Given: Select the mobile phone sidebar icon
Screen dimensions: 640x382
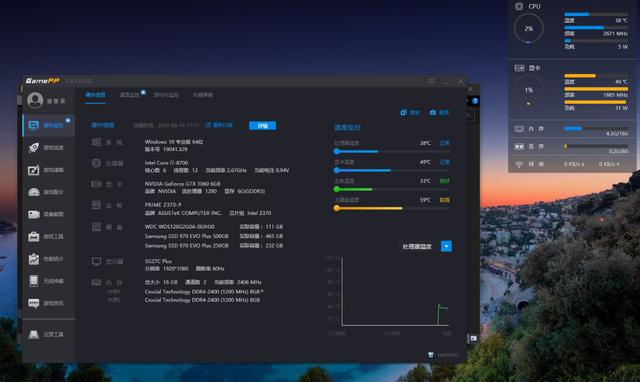Looking at the screenshot, I should tap(33, 281).
